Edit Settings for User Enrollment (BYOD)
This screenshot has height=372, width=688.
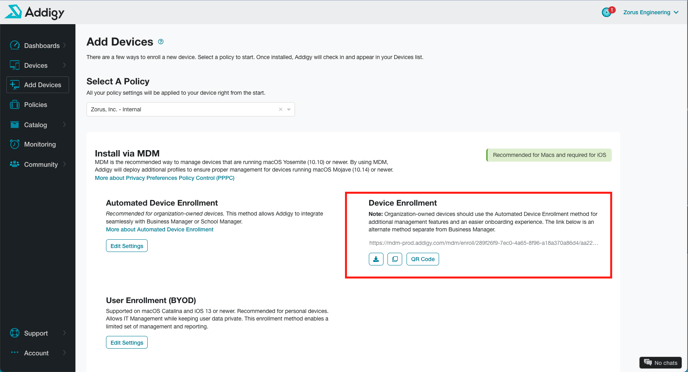[x=127, y=342]
